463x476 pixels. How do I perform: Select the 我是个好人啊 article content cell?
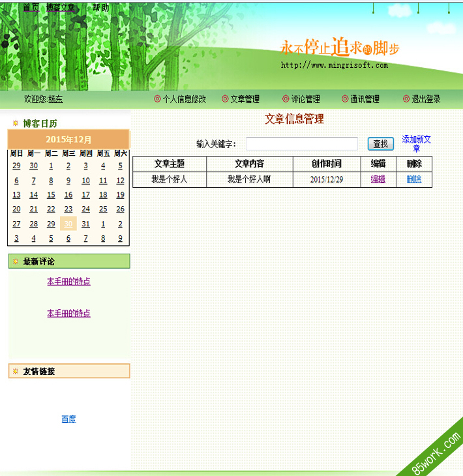click(x=250, y=179)
